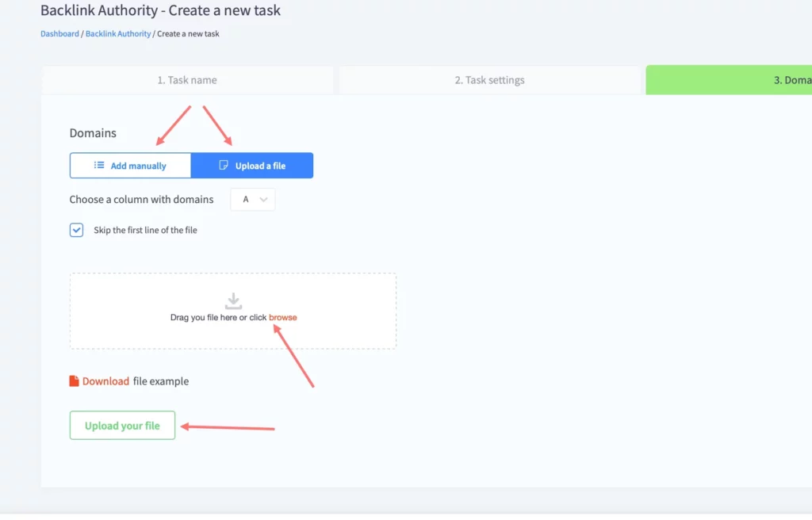Click the download arrow icon in drop zone
Viewport: 812px width, 520px height.
click(x=234, y=301)
